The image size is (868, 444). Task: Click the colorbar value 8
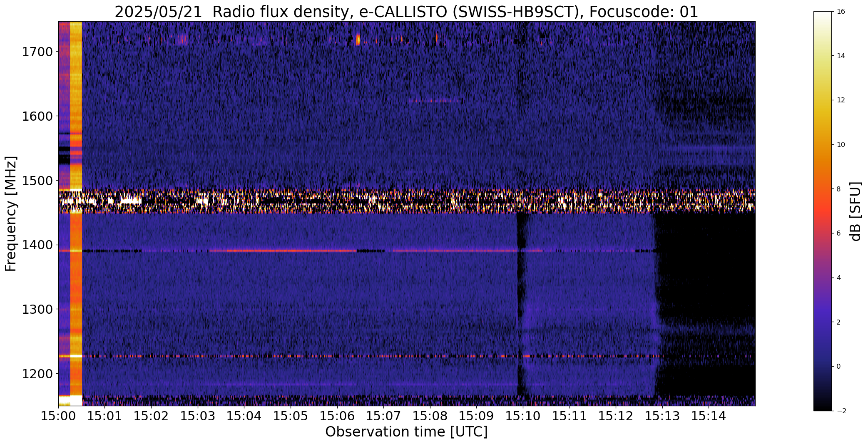point(839,189)
